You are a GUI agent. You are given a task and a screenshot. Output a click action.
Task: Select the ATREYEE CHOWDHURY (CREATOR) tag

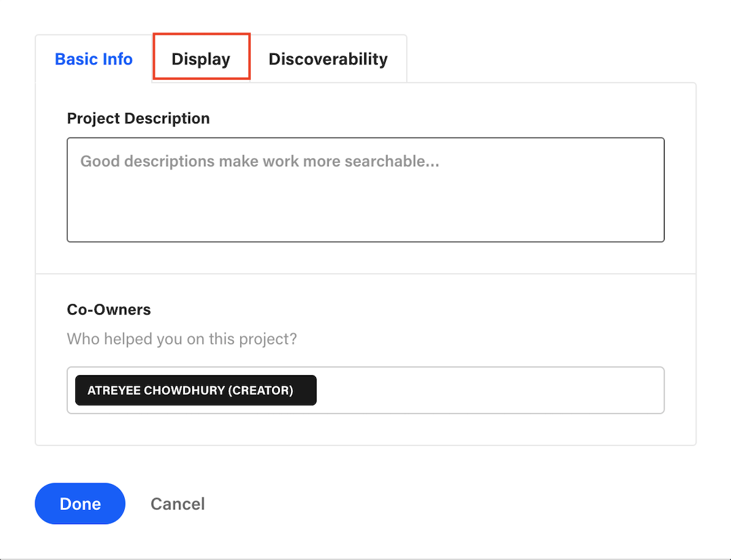tap(195, 391)
